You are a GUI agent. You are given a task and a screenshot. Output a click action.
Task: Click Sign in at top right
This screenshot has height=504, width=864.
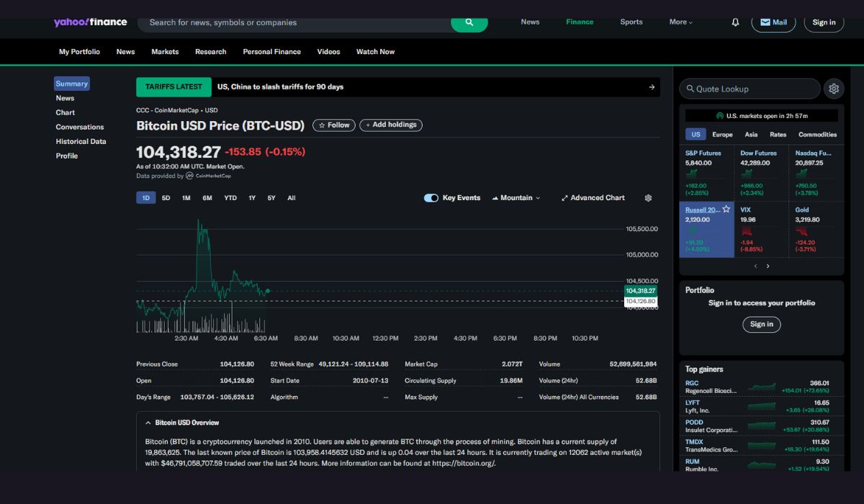(824, 22)
